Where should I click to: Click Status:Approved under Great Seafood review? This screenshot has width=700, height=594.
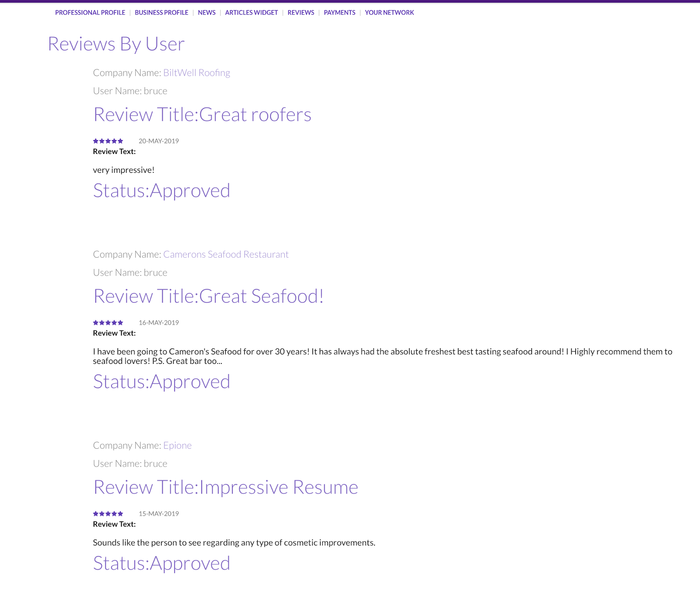pyautogui.click(x=161, y=382)
